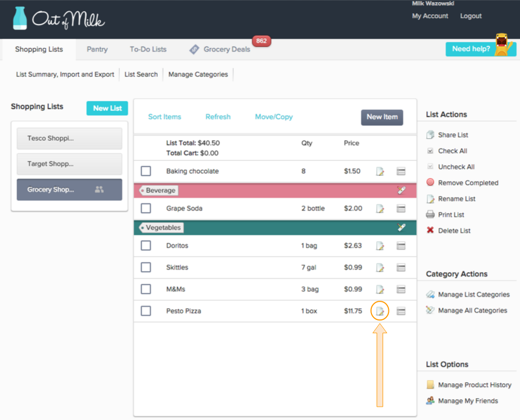Click the $11.75 price value

tap(353, 311)
